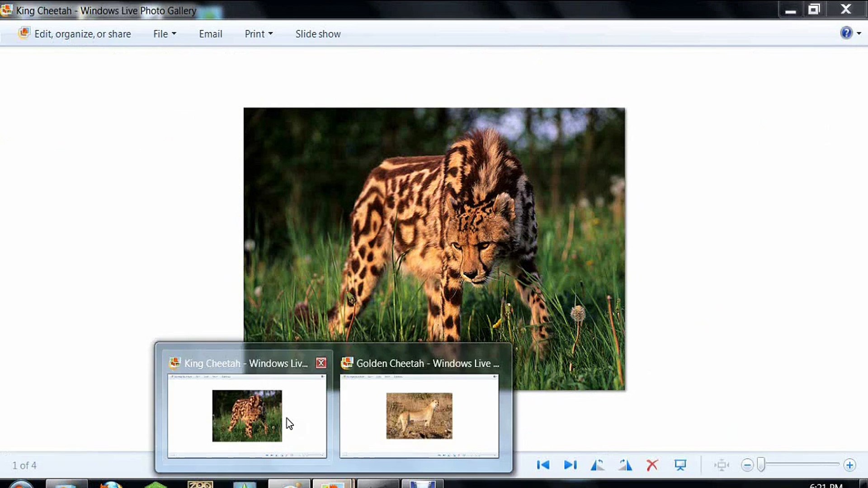This screenshot has width=868, height=488.
Task: Click the King Cheetah preview title text
Action: coord(246,363)
